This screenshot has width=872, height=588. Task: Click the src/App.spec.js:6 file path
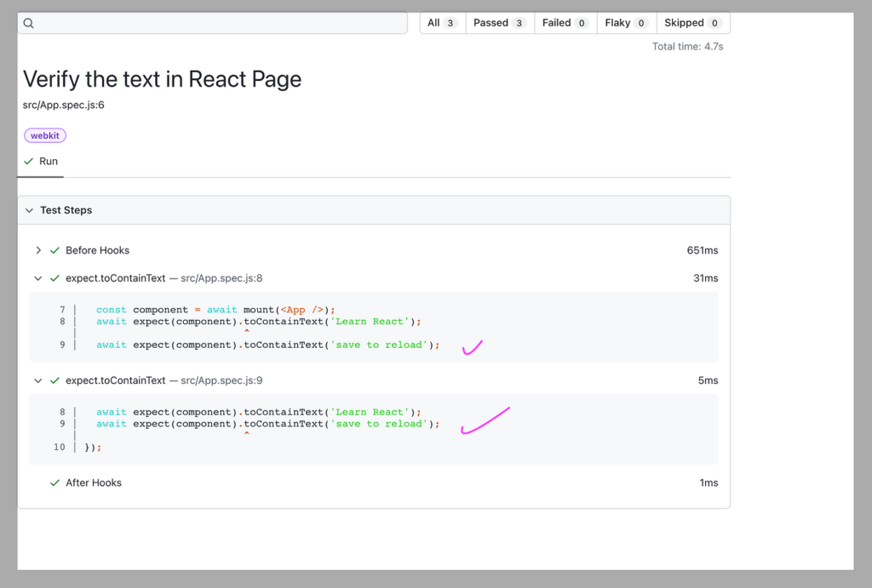tap(63, 105)
